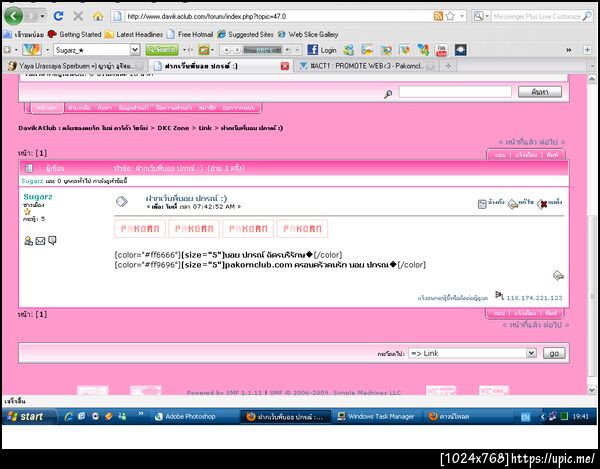The width and height of the screenshot is (600, 469).
Task: Close the current forum tab with red X
Action: tap(285, 66)
